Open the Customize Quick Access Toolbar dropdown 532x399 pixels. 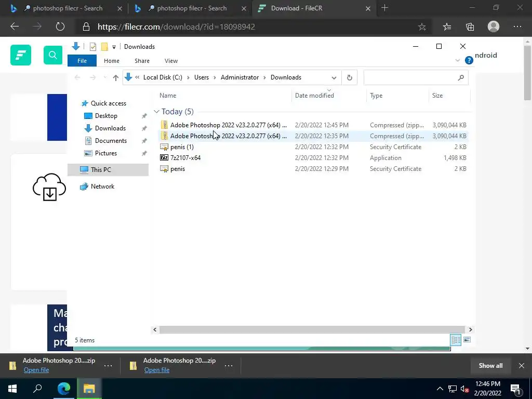coord(114,47)
